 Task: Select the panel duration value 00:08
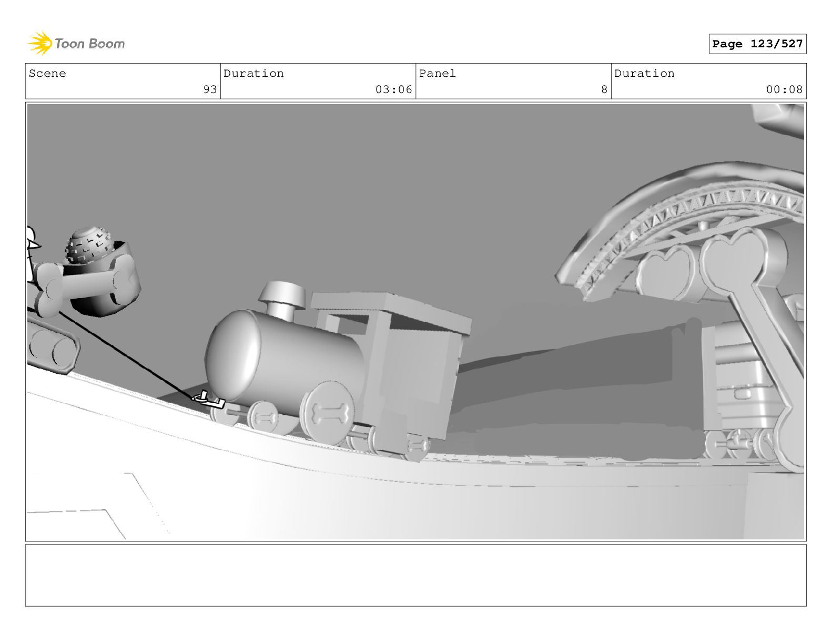click(x=784, y=89)
